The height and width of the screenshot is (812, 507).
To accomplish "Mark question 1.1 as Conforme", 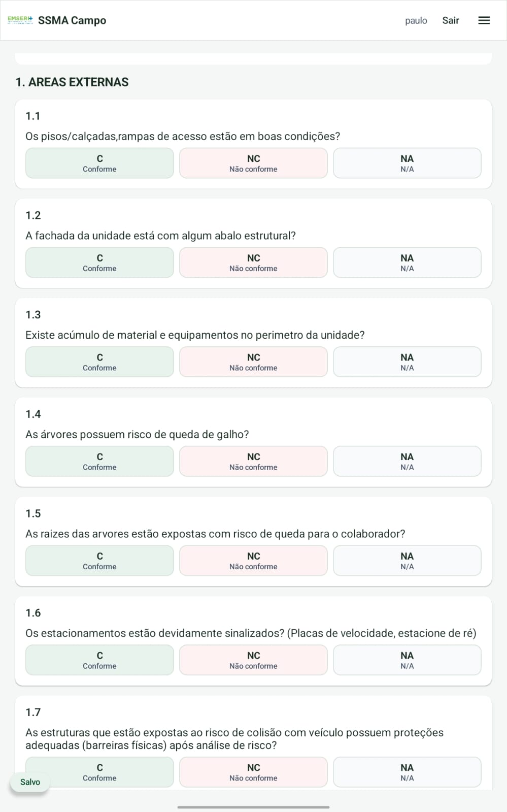I will coord(99,163).
